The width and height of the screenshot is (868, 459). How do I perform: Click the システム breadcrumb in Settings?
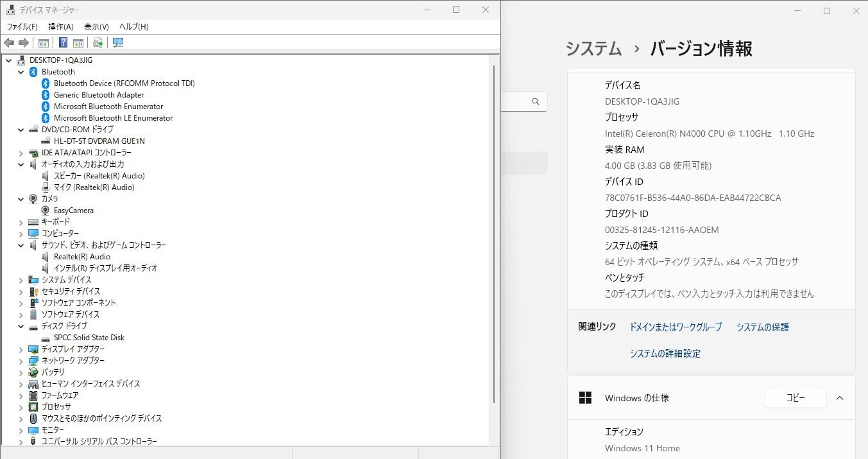594,49
